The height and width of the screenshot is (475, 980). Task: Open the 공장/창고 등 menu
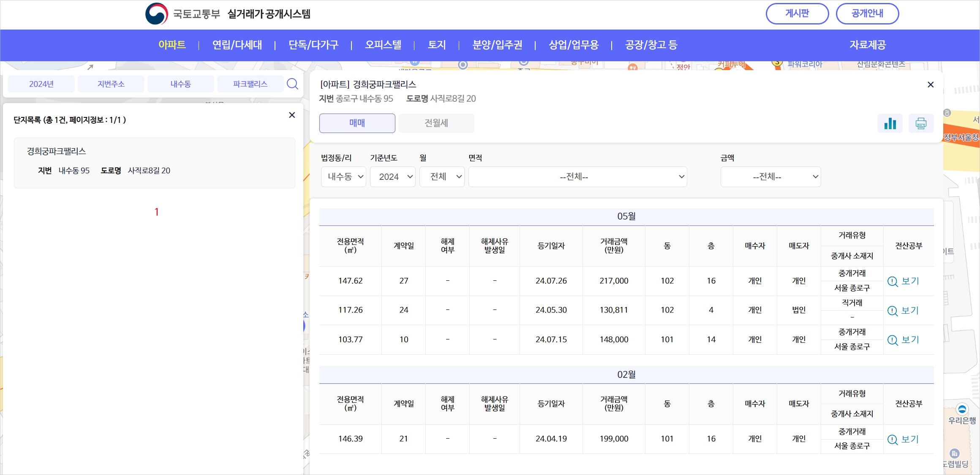coord(651,45)
